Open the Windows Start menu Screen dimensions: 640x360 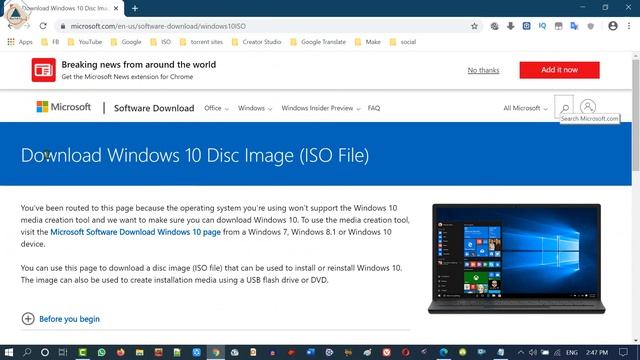[9, 352]
